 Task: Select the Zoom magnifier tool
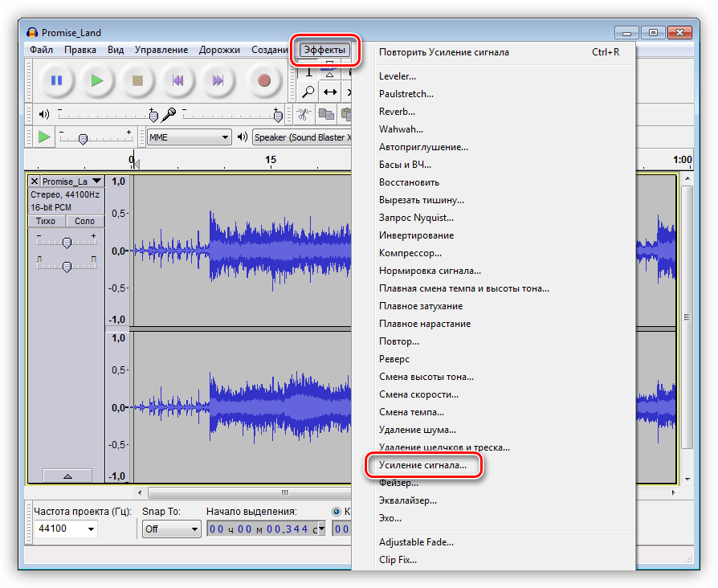[x=308, y=92]
